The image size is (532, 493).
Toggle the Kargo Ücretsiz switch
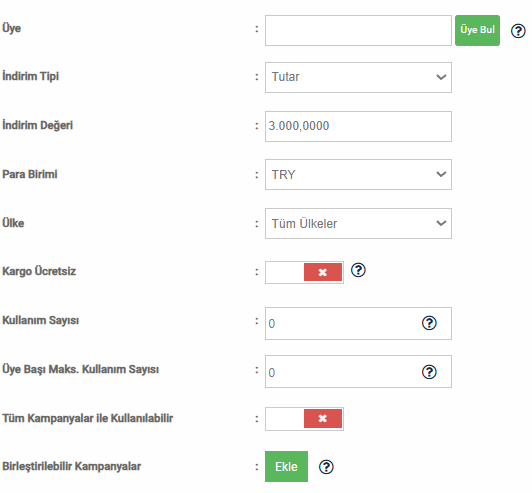[x=304, y=272]
